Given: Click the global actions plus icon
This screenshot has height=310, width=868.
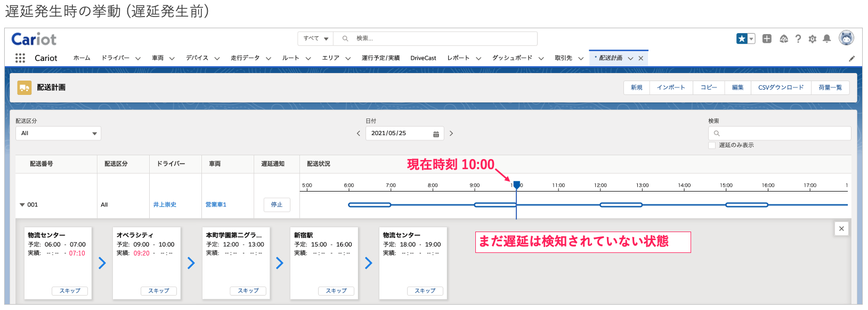Looking at the screenshot, I should (767, 38).
